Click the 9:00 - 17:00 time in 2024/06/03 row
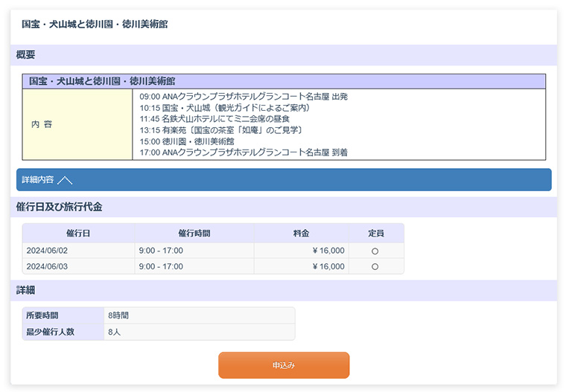Image resolution: width=566 pixels, height=392 pixels. coord(161,267)
